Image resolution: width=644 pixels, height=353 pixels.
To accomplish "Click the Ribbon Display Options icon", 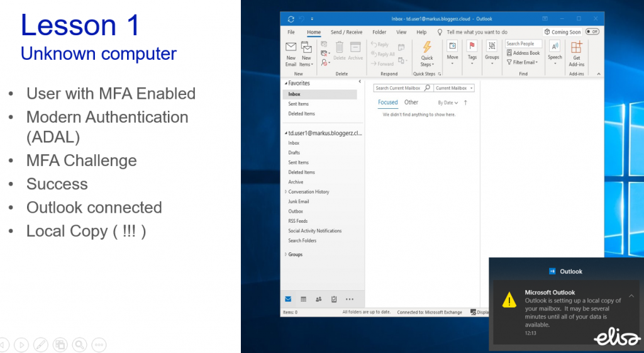I will pos(545,19).
